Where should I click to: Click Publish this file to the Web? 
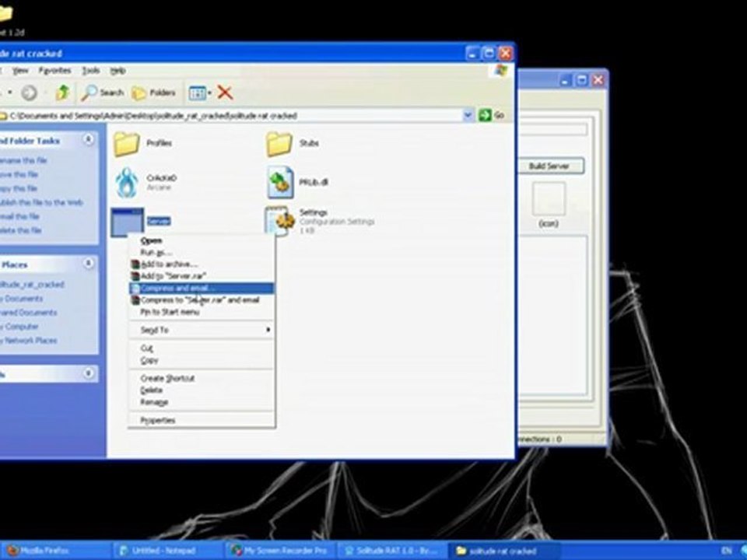pyautogui.click(x=41, y=202)
